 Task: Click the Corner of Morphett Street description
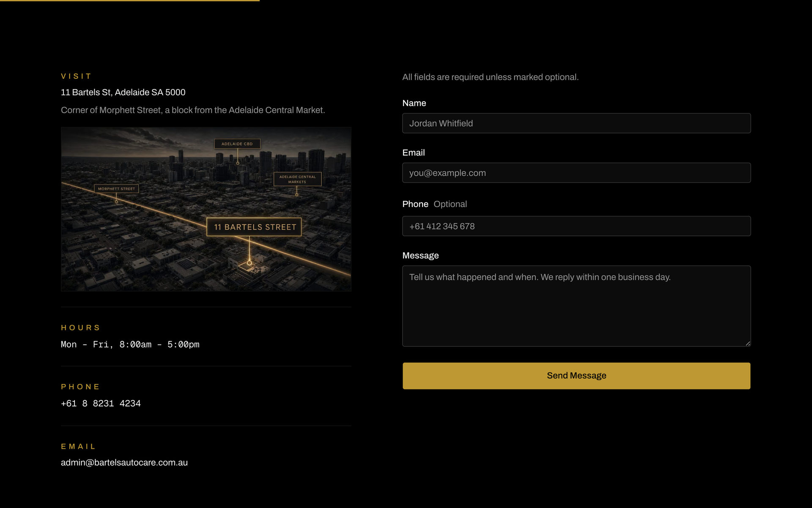pyautogui.click(x=193, y=110)
